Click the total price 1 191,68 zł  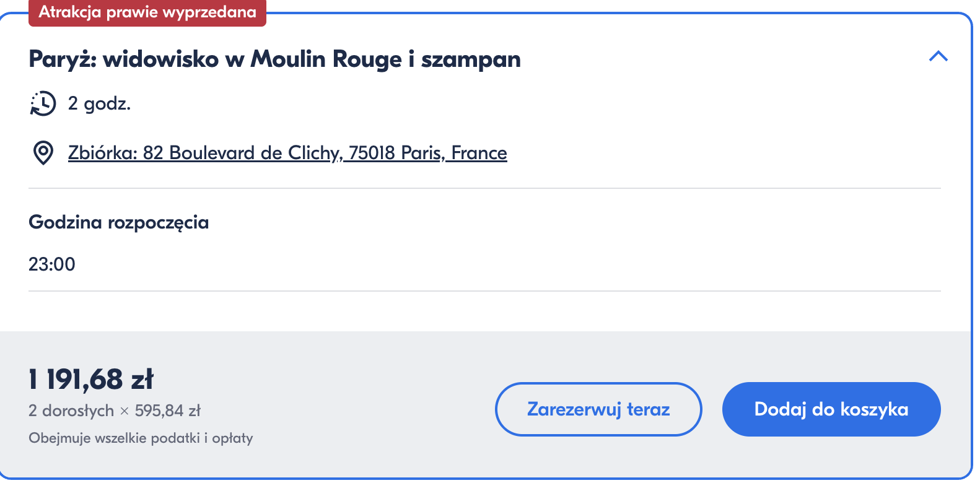[x=91, y=379]
